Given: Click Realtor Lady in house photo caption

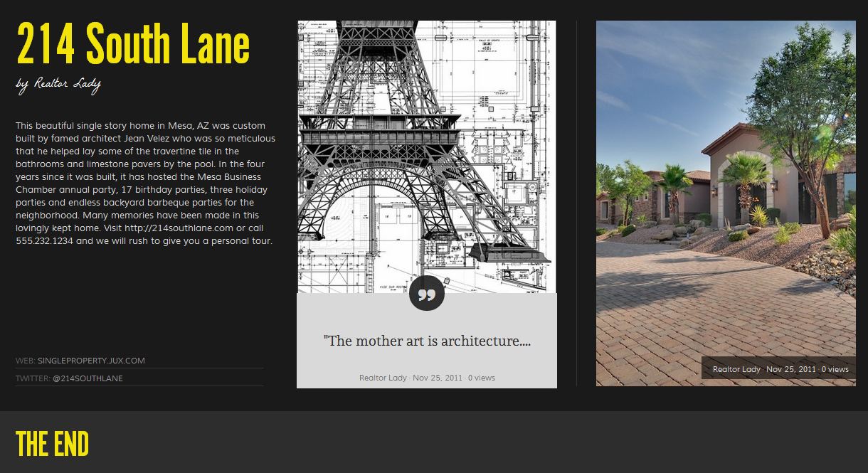Looking at the screenshot, I should coord(736,369).
